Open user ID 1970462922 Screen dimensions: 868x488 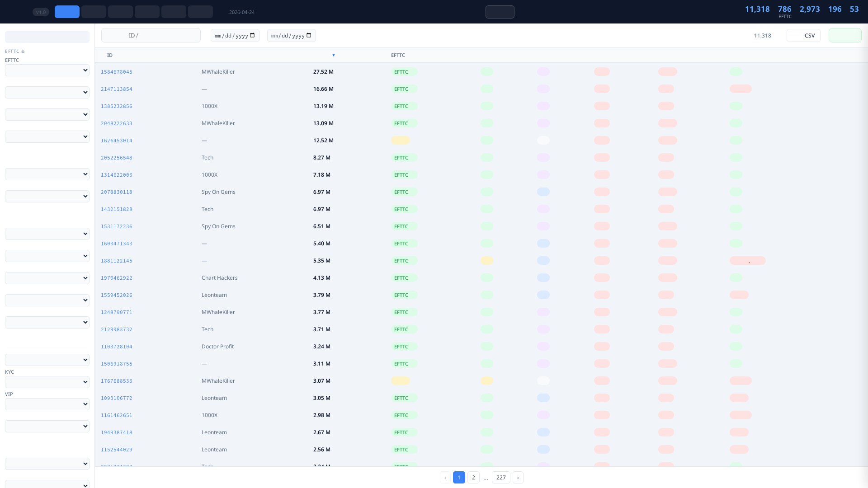pyautogui.click(x=117, y=278)
